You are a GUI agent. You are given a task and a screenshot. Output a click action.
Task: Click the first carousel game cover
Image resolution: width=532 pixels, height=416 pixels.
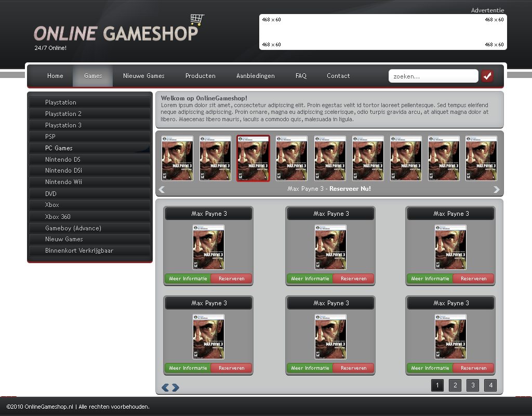tap(177, 158)
